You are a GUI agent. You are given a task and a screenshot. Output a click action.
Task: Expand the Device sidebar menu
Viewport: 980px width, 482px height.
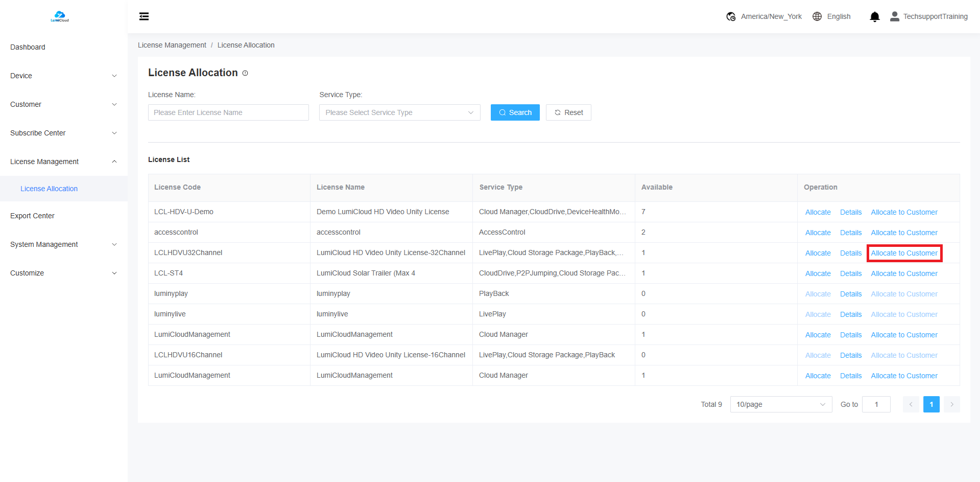pos(63,76)
